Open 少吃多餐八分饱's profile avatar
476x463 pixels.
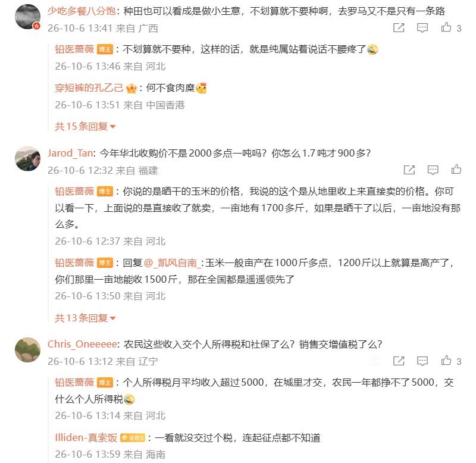click(x=27, y=17)
